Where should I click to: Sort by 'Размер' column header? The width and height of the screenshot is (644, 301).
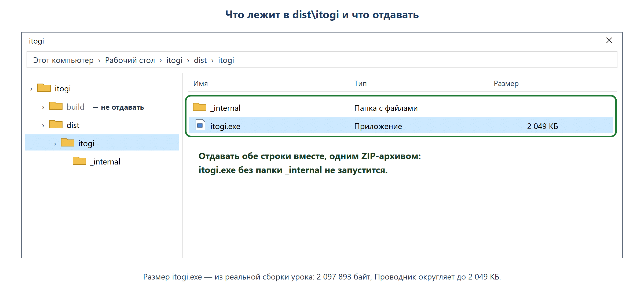[506, 84]
